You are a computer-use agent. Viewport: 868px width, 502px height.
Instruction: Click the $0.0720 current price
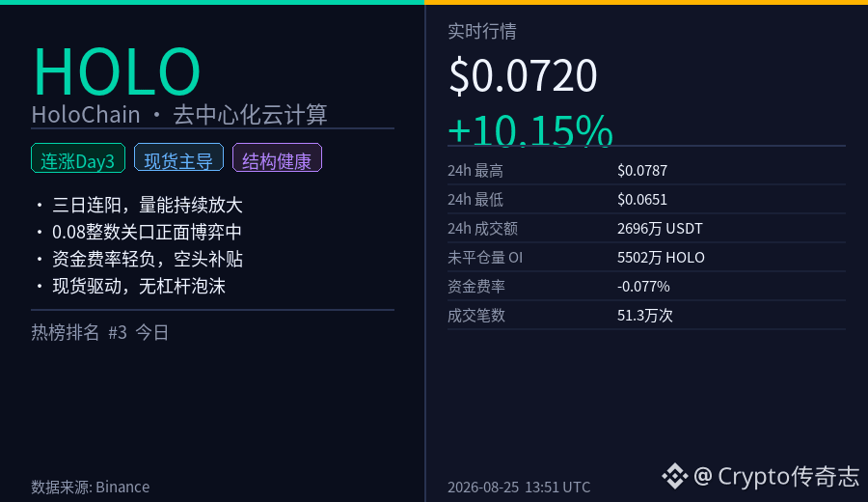click(523, 75)
